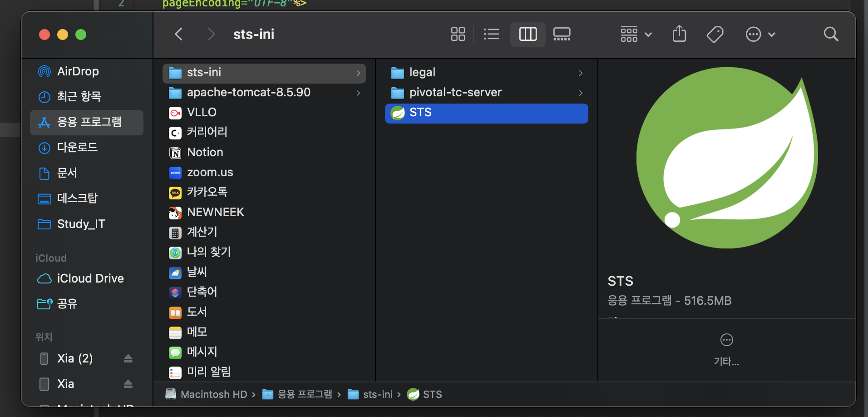Switch to gallery view
Viewport: 868px width, 417px height.
tap(562, 34)
